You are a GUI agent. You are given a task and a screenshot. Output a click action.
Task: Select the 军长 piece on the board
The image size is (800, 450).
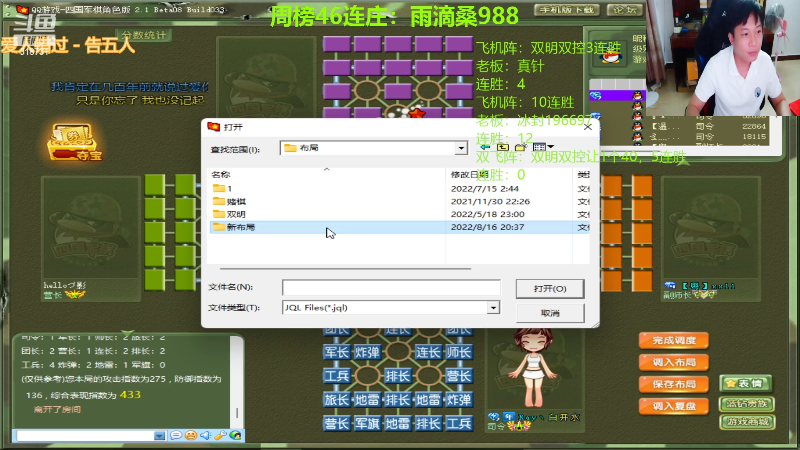click(337, 352)
